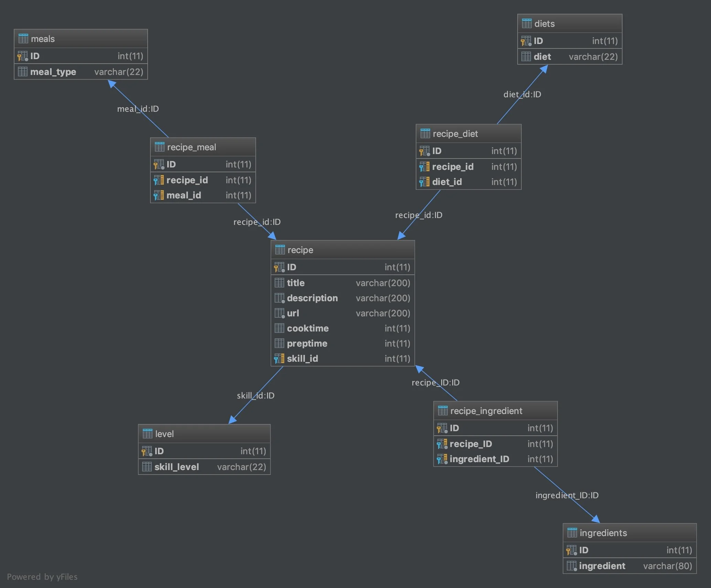Click the key icon beside diet_id in recipe_diet
Viewport: 711px width, 588px height.
pos(424,182)
